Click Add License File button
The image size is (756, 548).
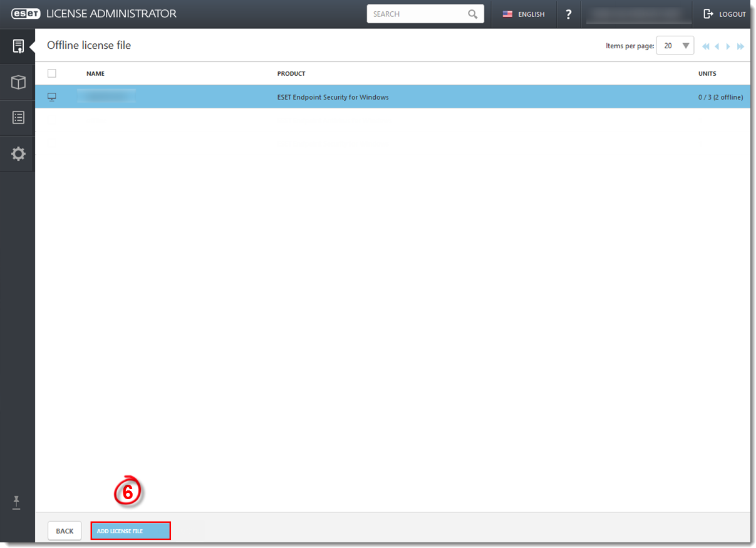click(131, 531)
